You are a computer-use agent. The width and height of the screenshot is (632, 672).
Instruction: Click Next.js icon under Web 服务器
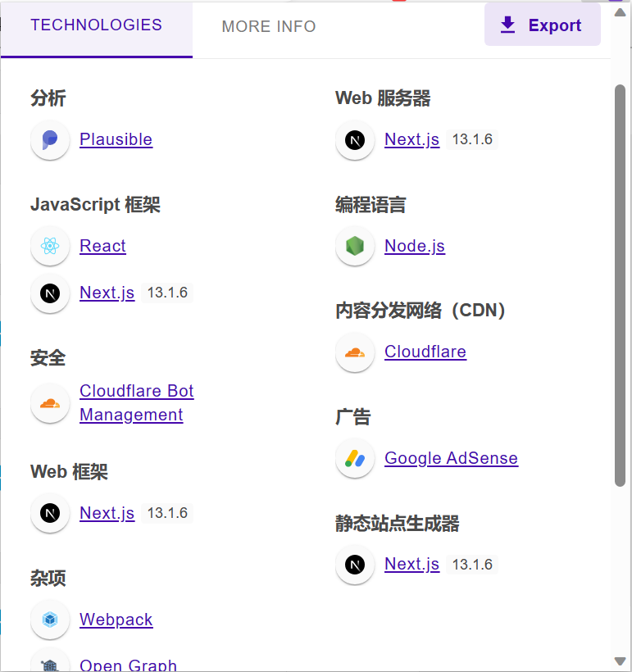(355, 140)
